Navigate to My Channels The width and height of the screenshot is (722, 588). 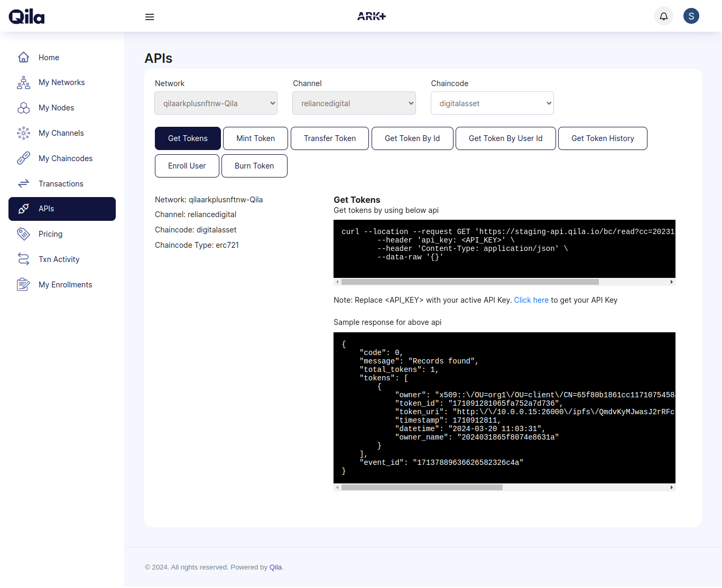click(62, 133)
